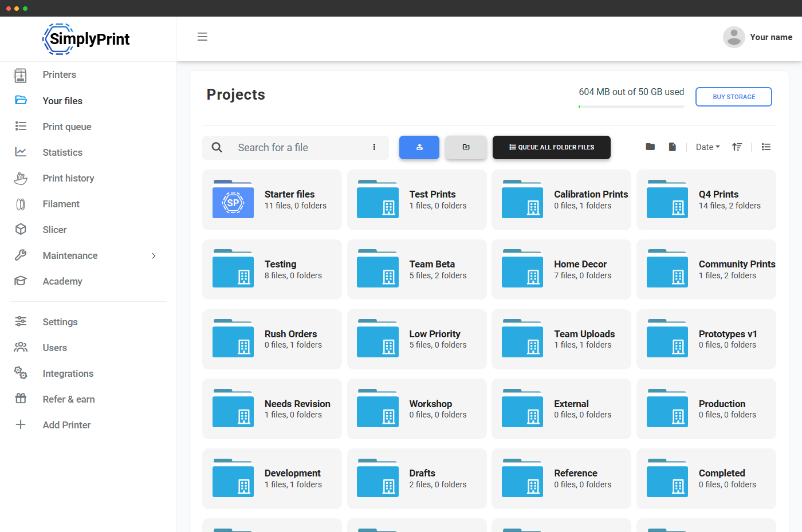Click the search magnifier icon

(217, 147)
